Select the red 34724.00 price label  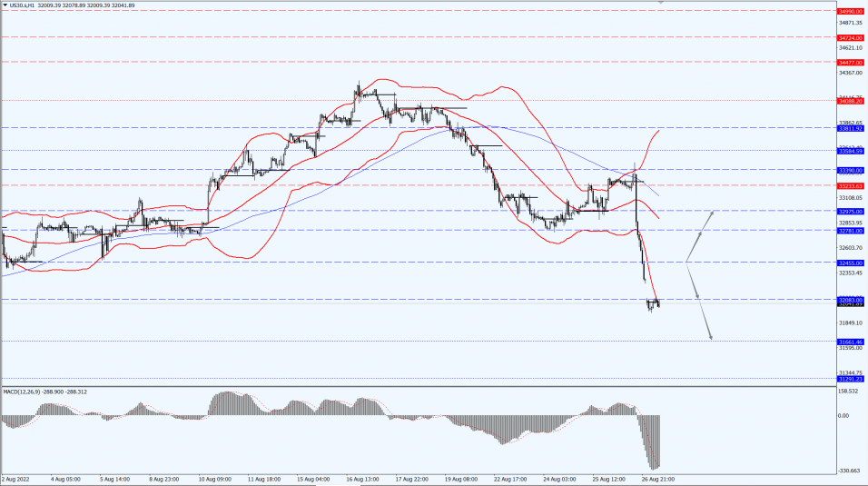click(850, 38)
